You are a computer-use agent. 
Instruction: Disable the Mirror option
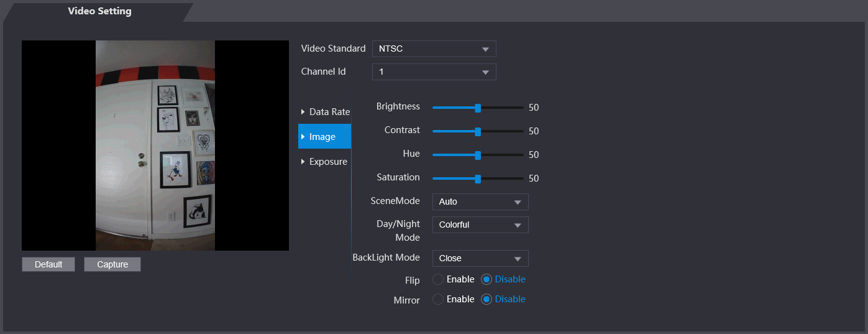pyautogui.click(x=487, y=300)
